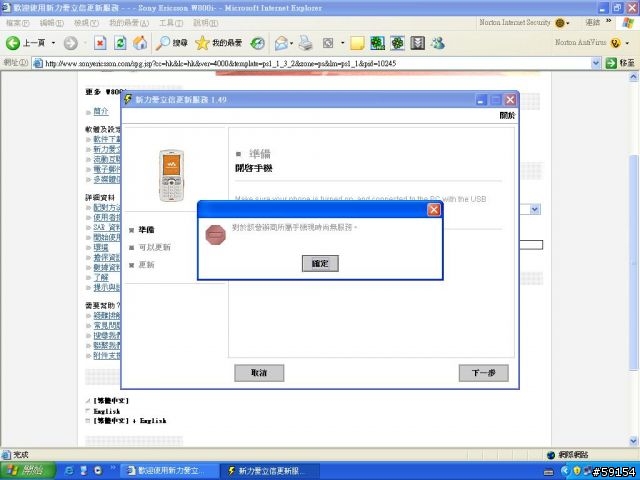640x480 pixels.
Task: Select the 可以更新 step in the wizard list
Action: pos(154,247)
